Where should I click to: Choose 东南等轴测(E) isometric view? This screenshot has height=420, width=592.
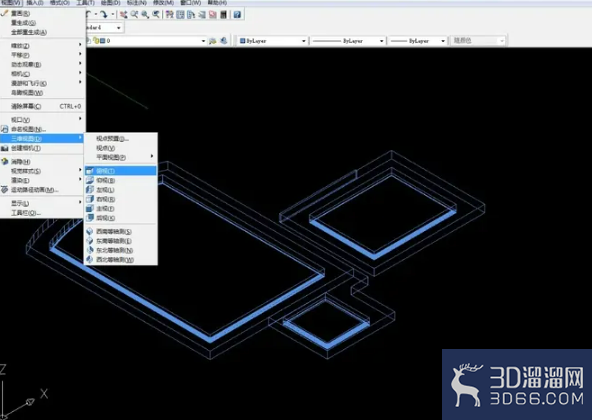121,241
